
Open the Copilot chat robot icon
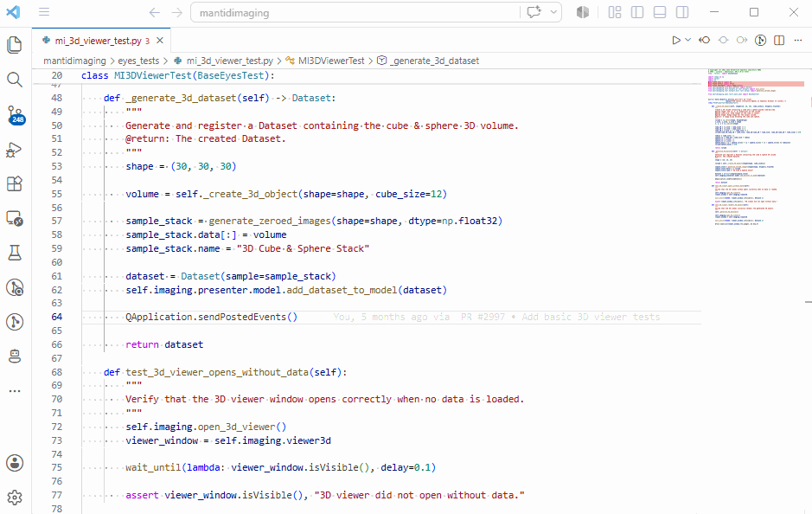[15, 356]
